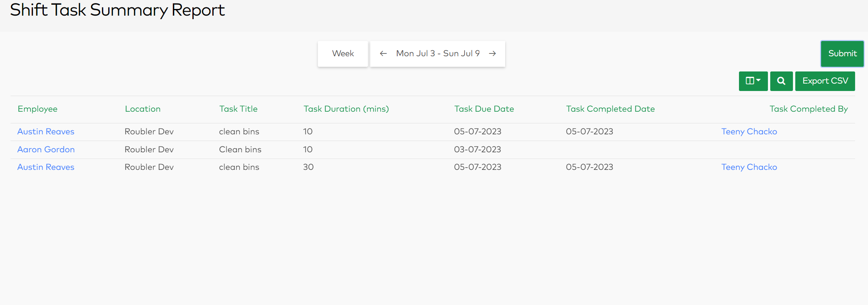Screen dimensions: 868x305
Task: Open the search magnifier button
Action: pos(781,81)
